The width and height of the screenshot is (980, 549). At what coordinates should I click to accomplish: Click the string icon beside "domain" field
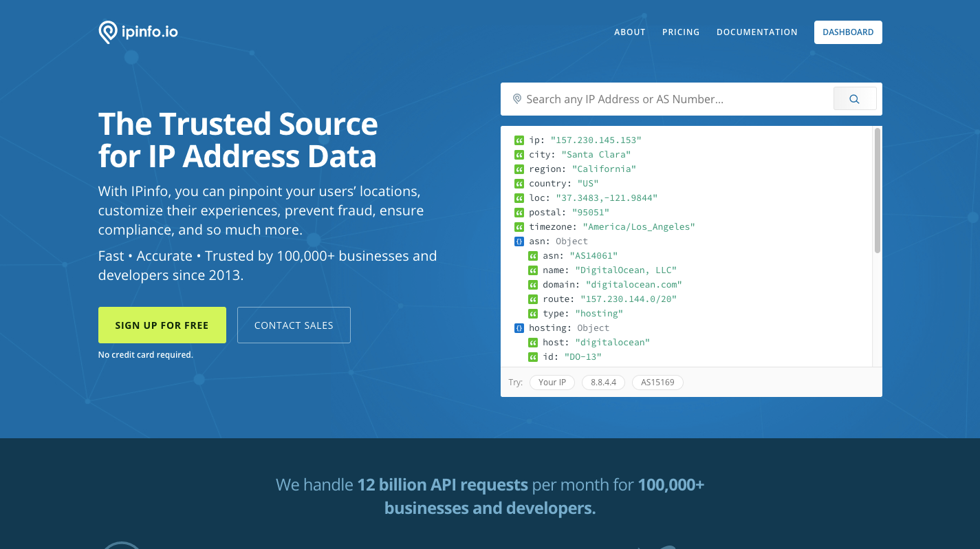pos(533,285)
